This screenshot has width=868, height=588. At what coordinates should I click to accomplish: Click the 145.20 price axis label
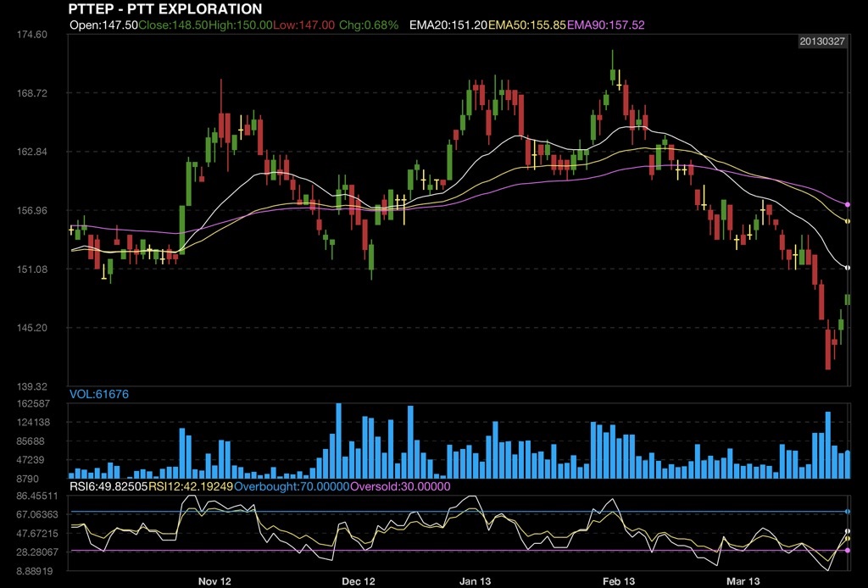pyautogui.click(x=32, y=328)
